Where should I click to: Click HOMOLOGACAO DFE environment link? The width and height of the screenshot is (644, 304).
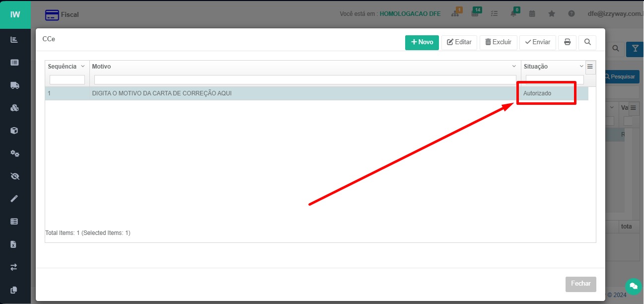(x=410, y=14)
